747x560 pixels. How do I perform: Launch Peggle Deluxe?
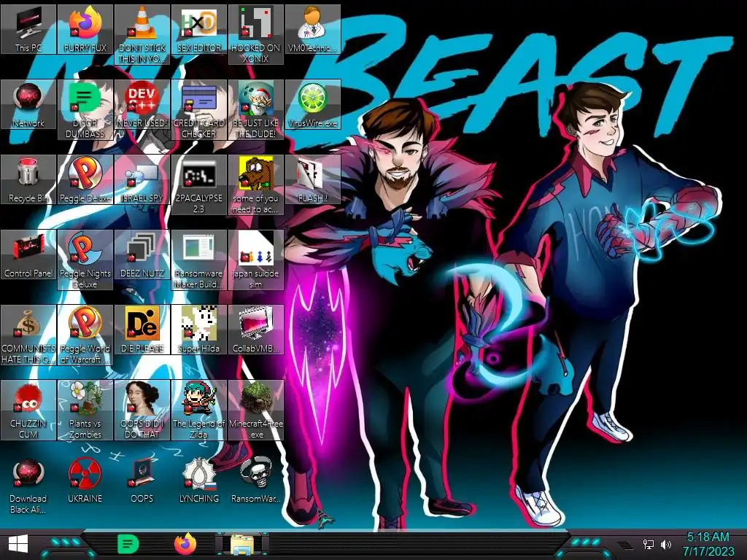point(85,179)
